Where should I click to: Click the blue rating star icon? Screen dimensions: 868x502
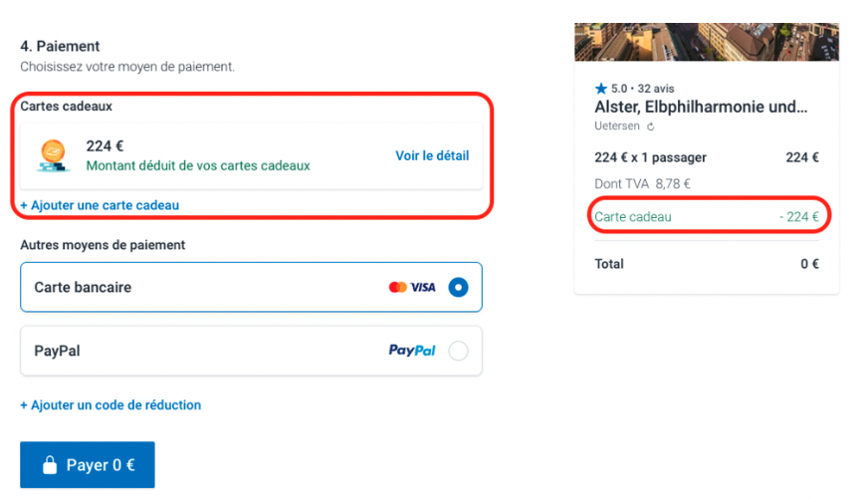[600, 89]
